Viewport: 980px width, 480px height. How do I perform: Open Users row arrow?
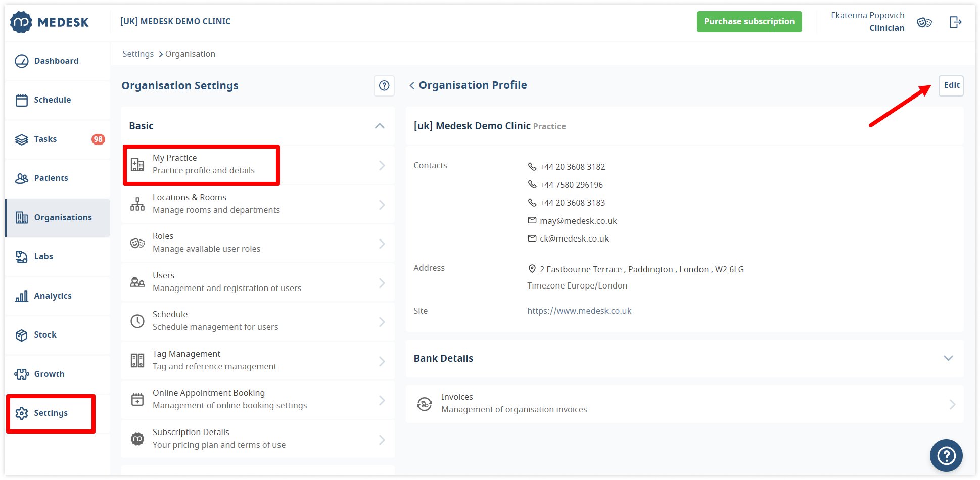coord(382,283)
